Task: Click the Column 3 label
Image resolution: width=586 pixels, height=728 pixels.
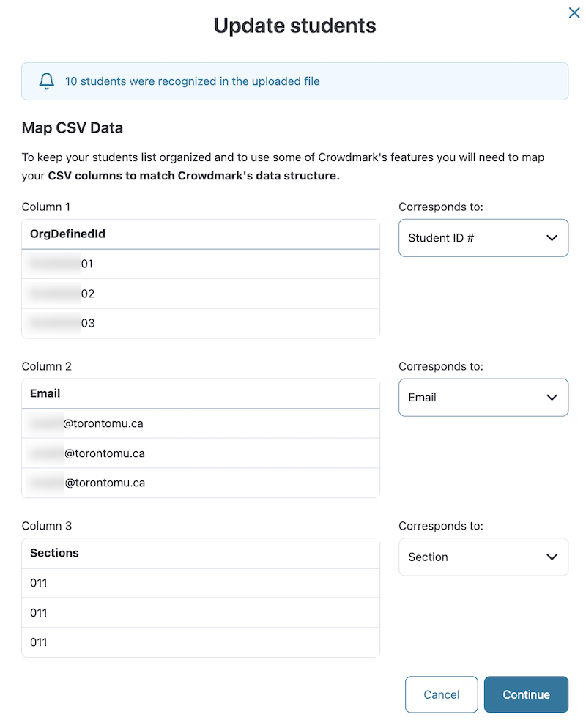Action: pyautogui.click(x=47, y=527)
